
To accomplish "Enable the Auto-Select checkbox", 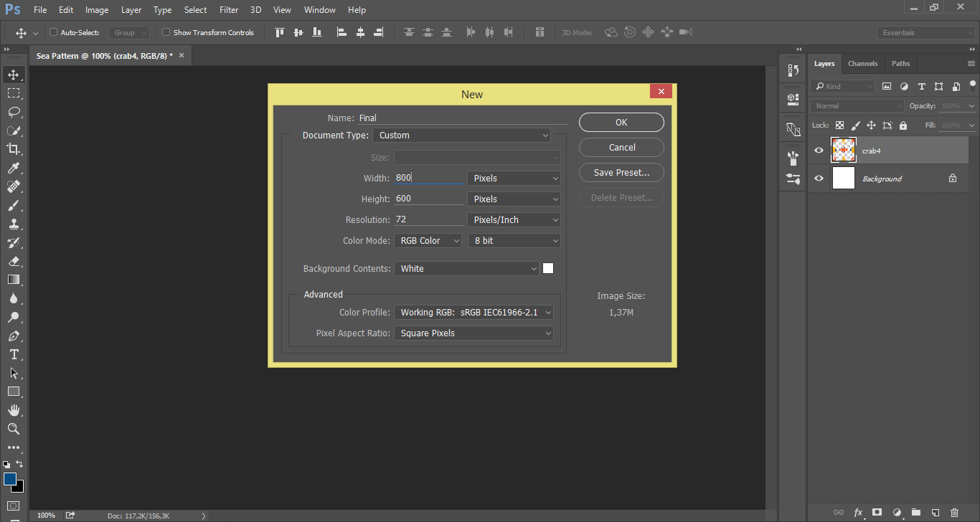I will point(54,32).
